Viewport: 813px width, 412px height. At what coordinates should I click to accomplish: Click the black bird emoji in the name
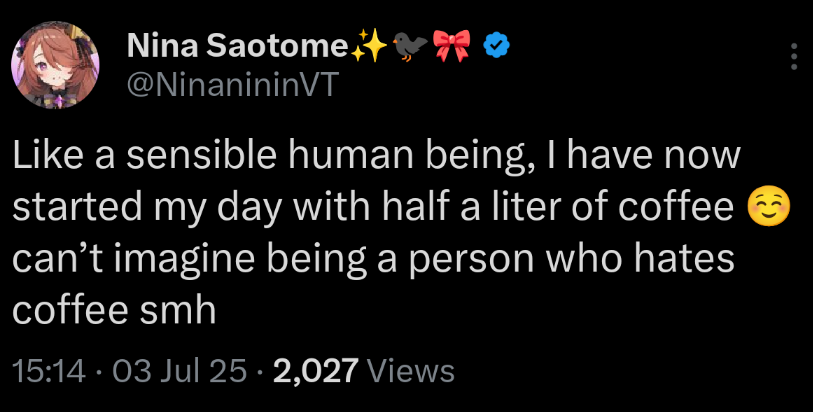pos(409,45)
